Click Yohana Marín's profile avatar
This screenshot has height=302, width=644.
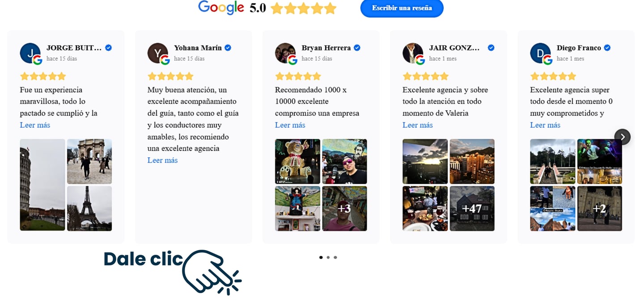pyautogui.click(x=158, y=53)
